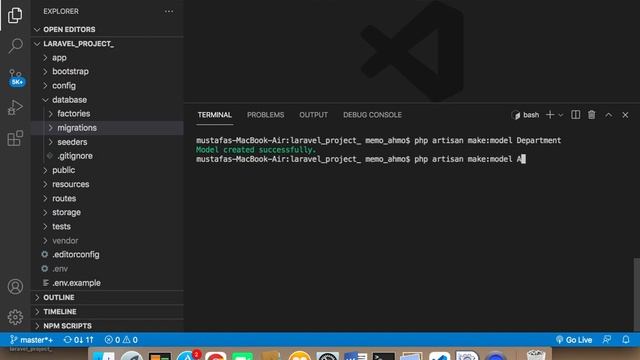Switch to the DEBUG CONSOLE tab

click(x=372, y=115)
